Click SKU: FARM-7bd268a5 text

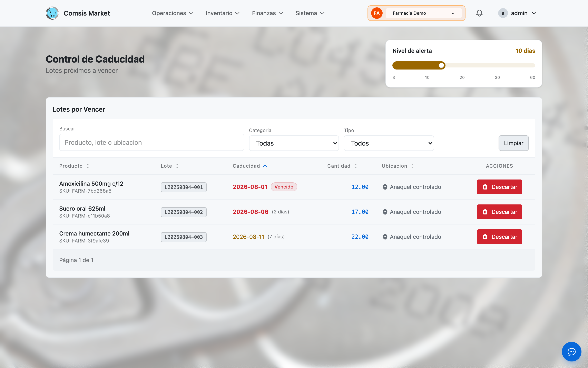coord(85,191)
